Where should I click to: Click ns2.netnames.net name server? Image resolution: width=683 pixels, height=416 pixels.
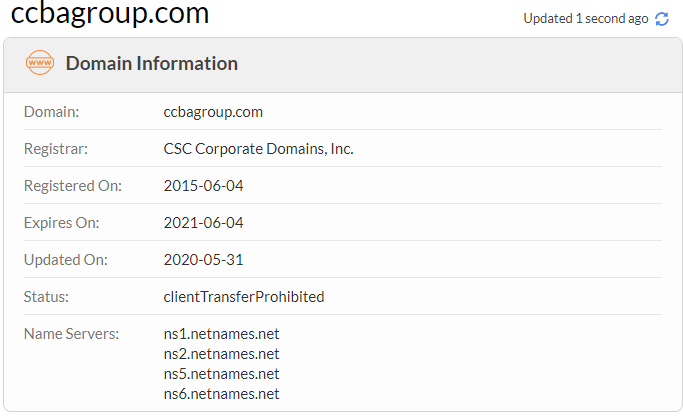point(221,354)
